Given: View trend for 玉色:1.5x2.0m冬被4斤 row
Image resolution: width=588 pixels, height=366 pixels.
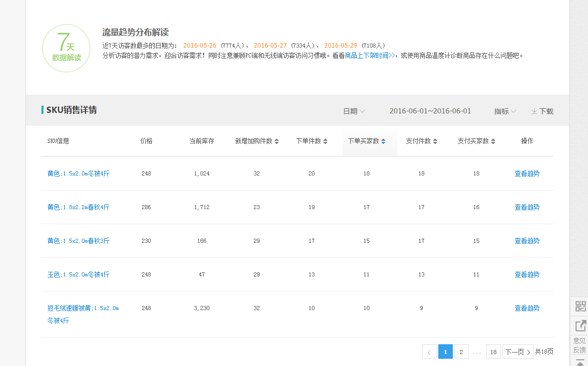Looking at the screenshot, I should click(x=527, y=274).
